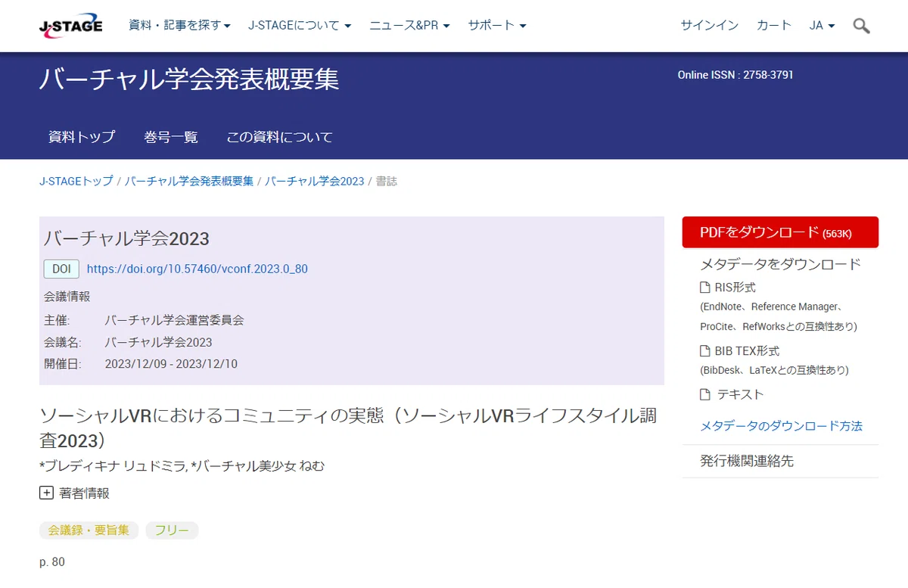Viewport: 908px width, 588px height.
Task: Click page number p. 80
Action: pos(52,562)
